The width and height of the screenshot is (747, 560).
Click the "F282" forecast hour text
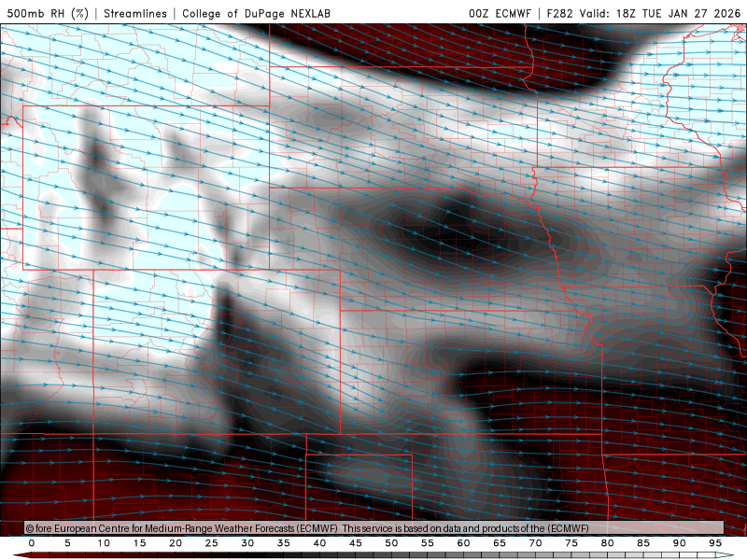(x=559, y=13)
